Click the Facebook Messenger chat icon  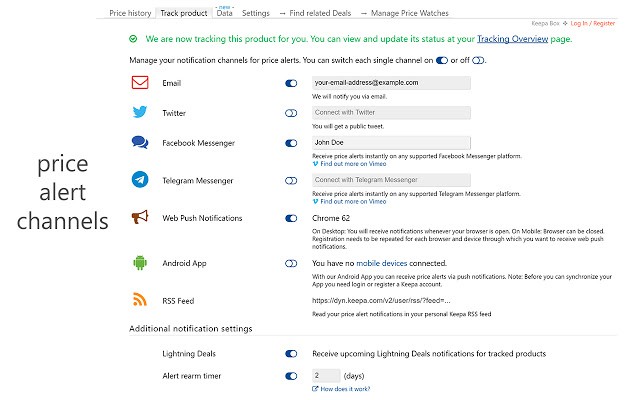[141, 143]
